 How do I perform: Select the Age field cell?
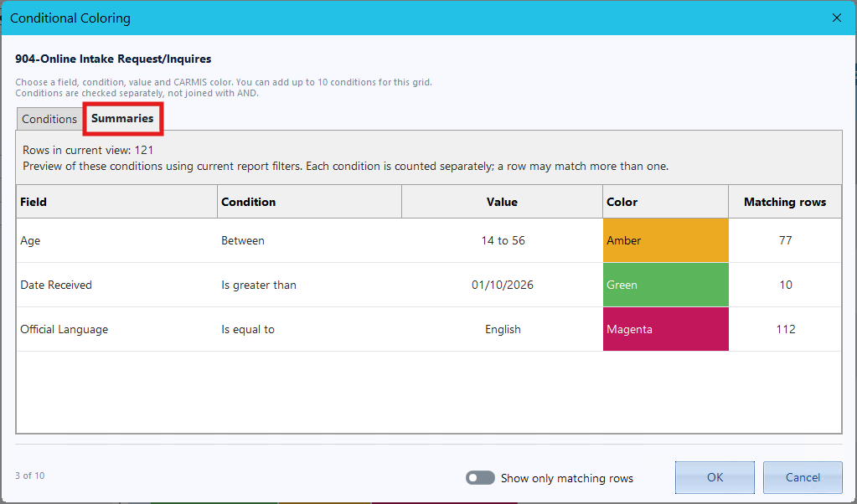(x=117, y=240)
